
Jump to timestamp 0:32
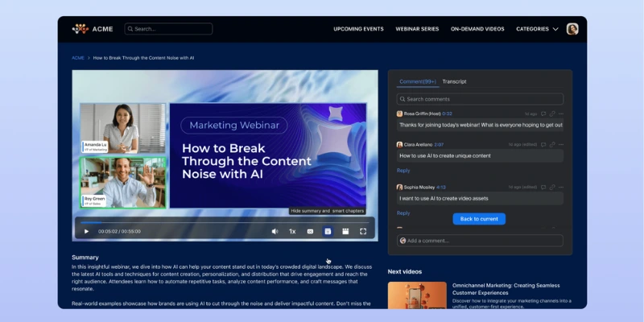(448, 114)
